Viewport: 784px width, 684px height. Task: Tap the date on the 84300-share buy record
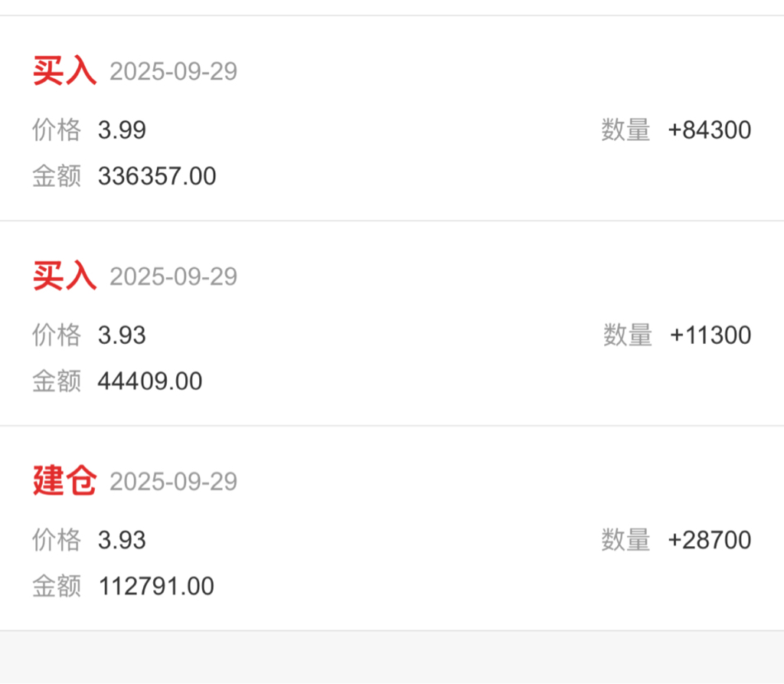(x=173, y=71)
